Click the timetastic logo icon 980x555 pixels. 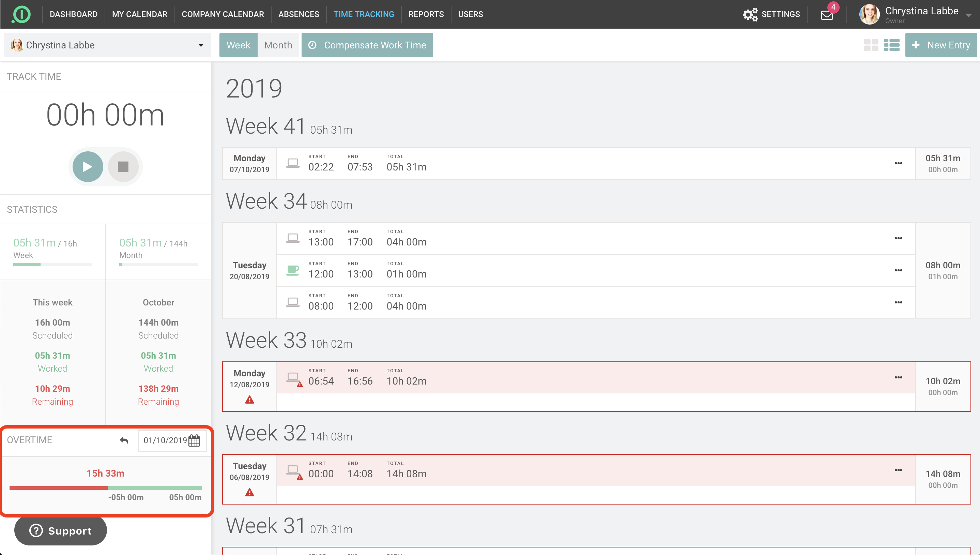[x=21, y=14]
